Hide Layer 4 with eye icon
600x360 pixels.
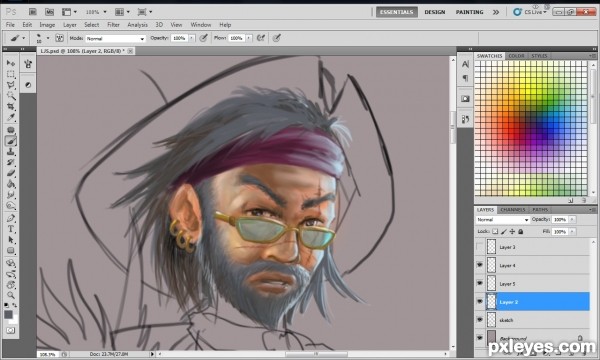pos(479,265)
